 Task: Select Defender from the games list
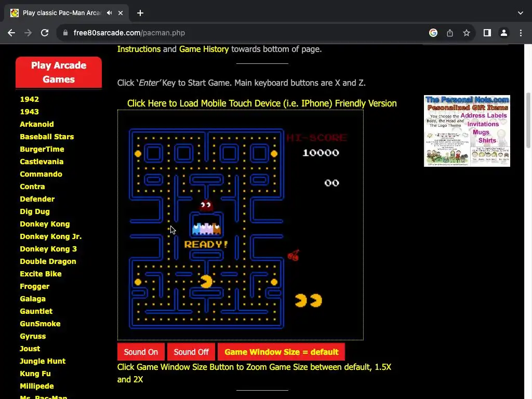[x=37, y=199]
